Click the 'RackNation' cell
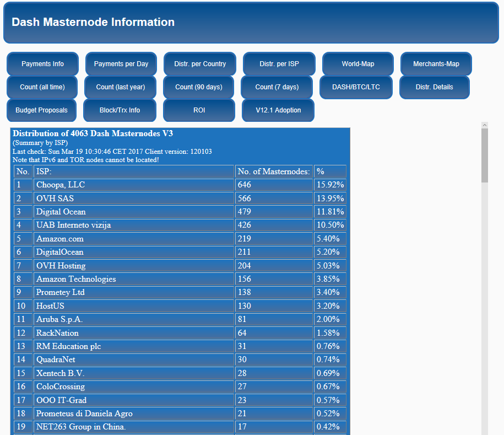 pyautogui.click(x=134, y=332)
